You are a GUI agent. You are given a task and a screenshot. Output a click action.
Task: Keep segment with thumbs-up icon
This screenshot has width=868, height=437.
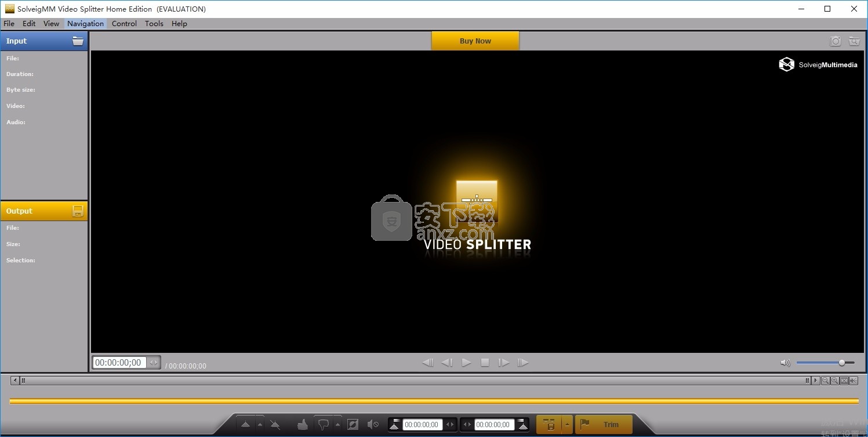click(x=302, y=425)
